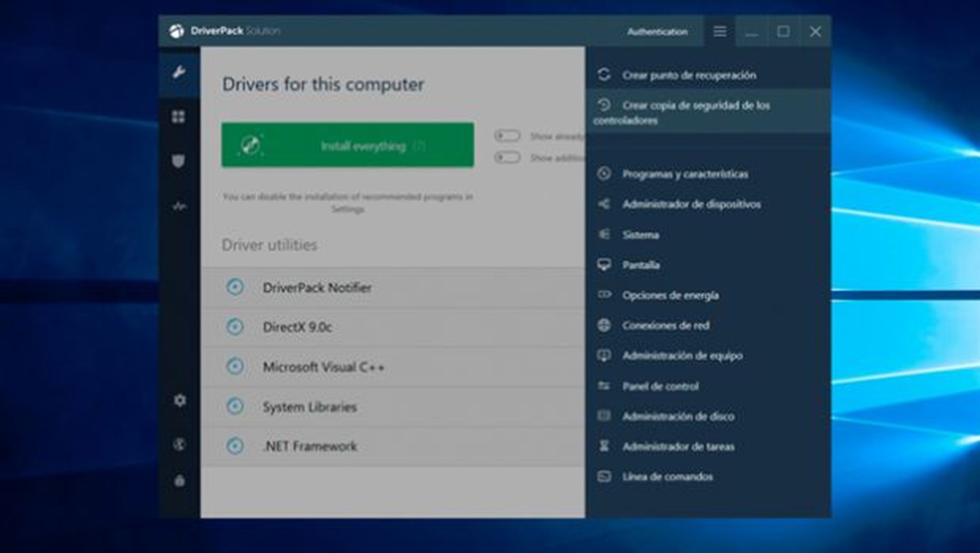The height and width of the screenshot is (553, 980).
Task: Click the icon beside DirectX 9.0c
Action: tap(235, 326)
